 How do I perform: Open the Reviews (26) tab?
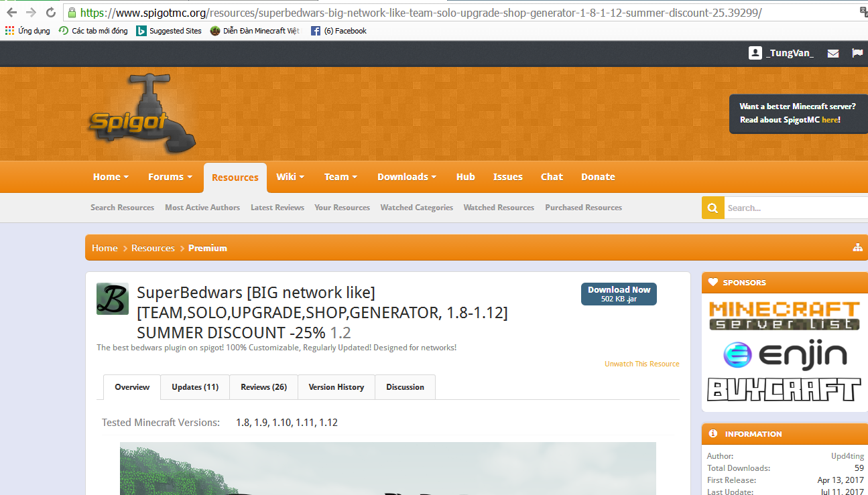(263, 387)
